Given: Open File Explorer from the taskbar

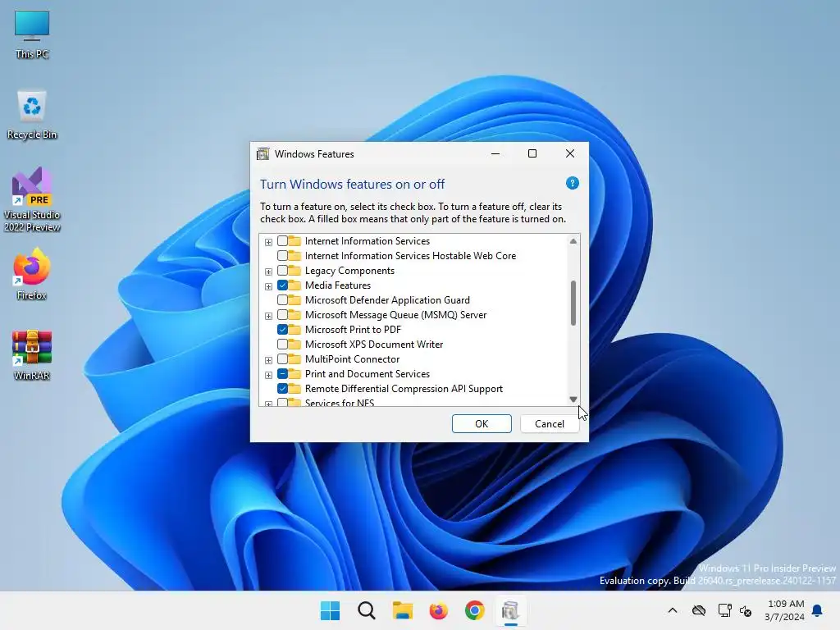Looking at the screenshot, I should click(402, 610).
